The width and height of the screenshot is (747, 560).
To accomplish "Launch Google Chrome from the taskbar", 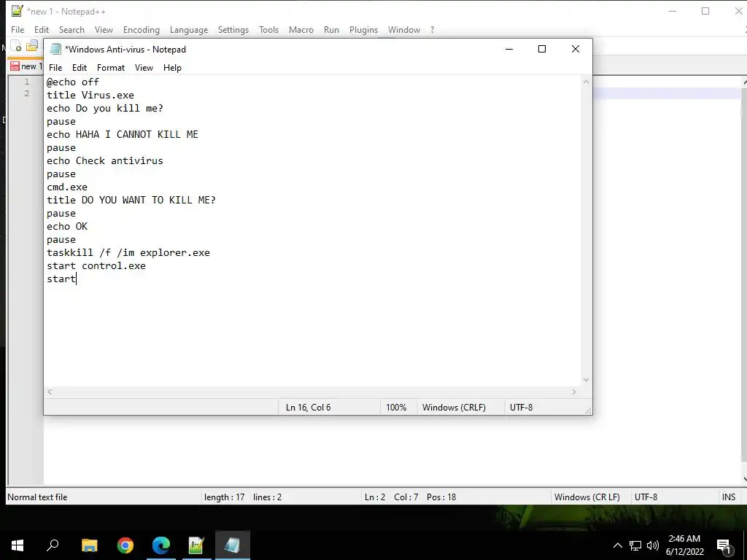I will (125, 545).
